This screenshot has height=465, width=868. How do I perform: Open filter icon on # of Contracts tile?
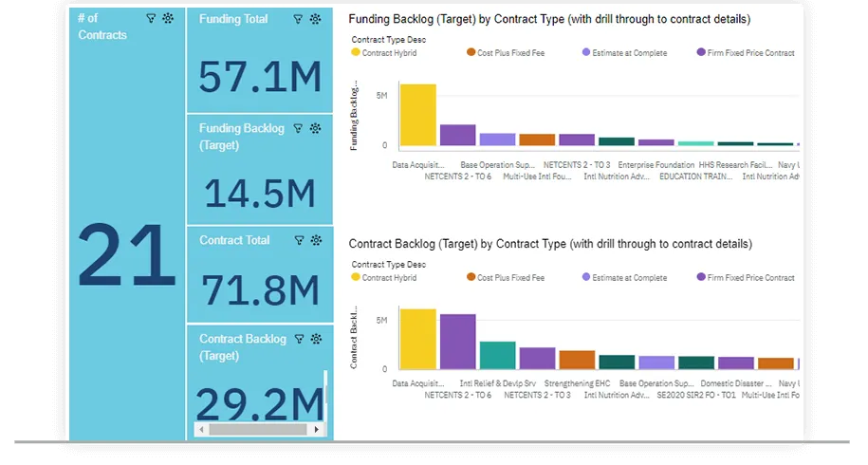(x=151, y=18)
